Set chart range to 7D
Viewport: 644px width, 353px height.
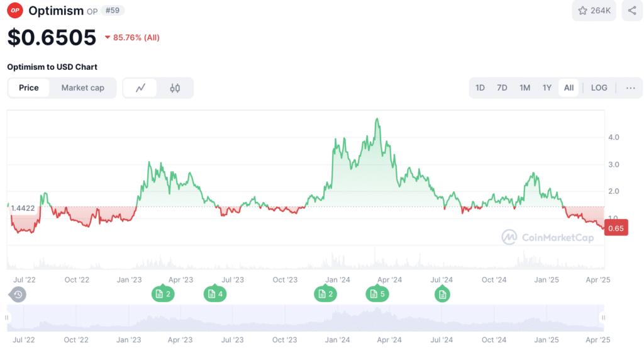coord(502,88)
